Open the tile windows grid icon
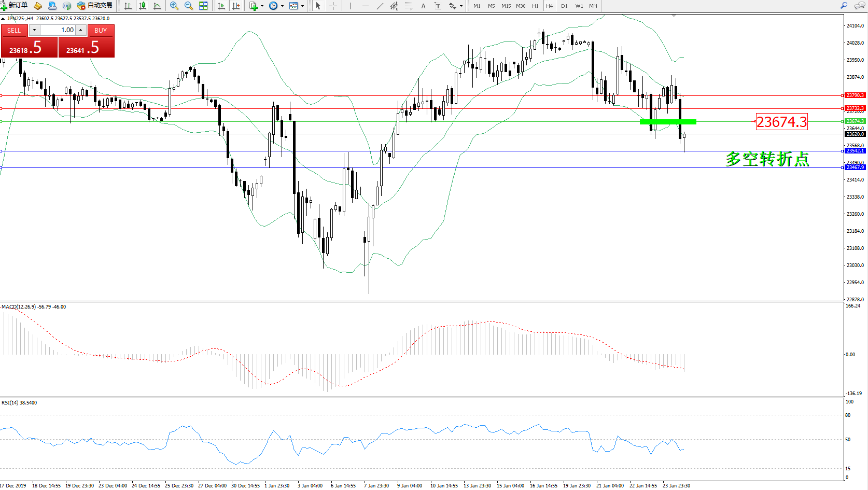This screenshot has height=490, width=868. click(203, 6)
